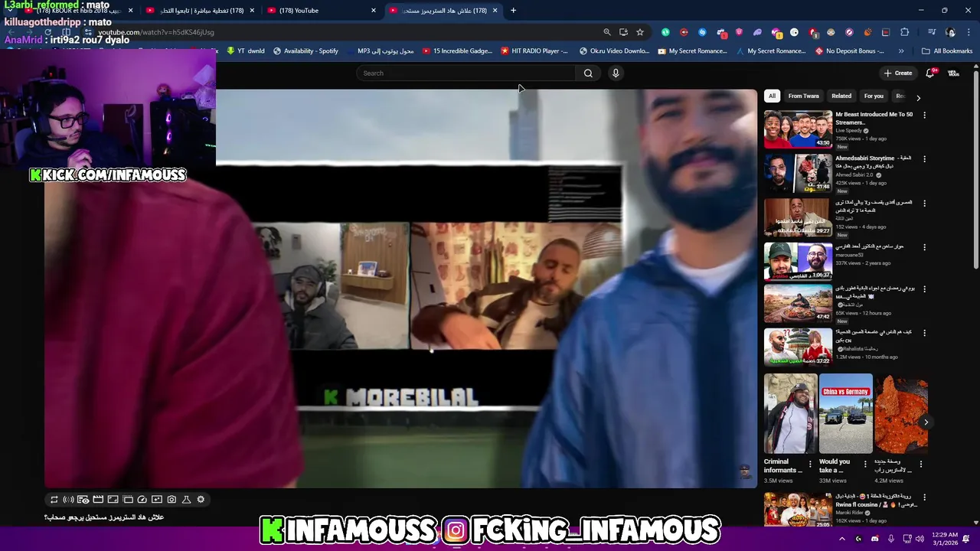Open the YT dwnld bookmark
The width and height of the screenshot is (980, 551).
click(246, 51)
